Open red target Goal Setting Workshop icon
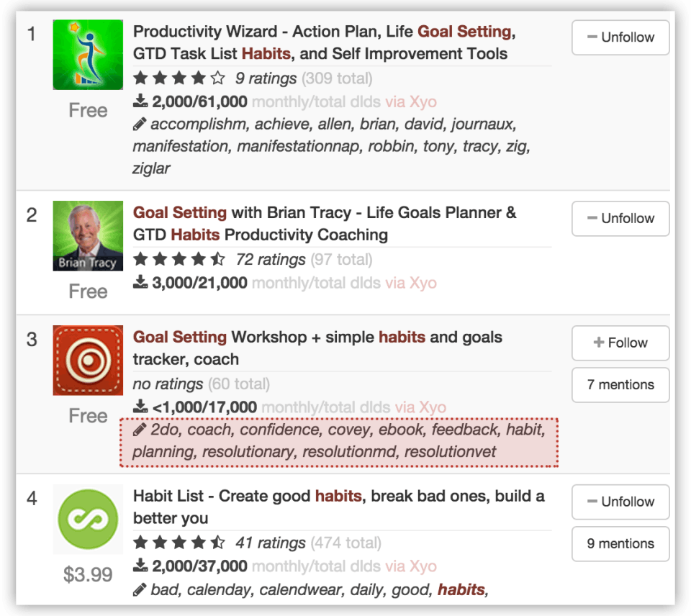This screenshot has width=691, height=616. tap(88, 361)
